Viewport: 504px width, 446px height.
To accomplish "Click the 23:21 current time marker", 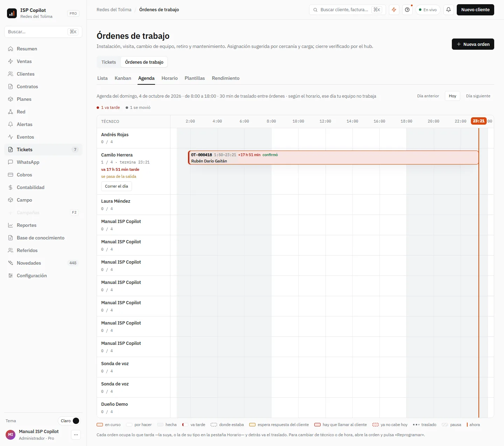I will click(x=478, y=121).
